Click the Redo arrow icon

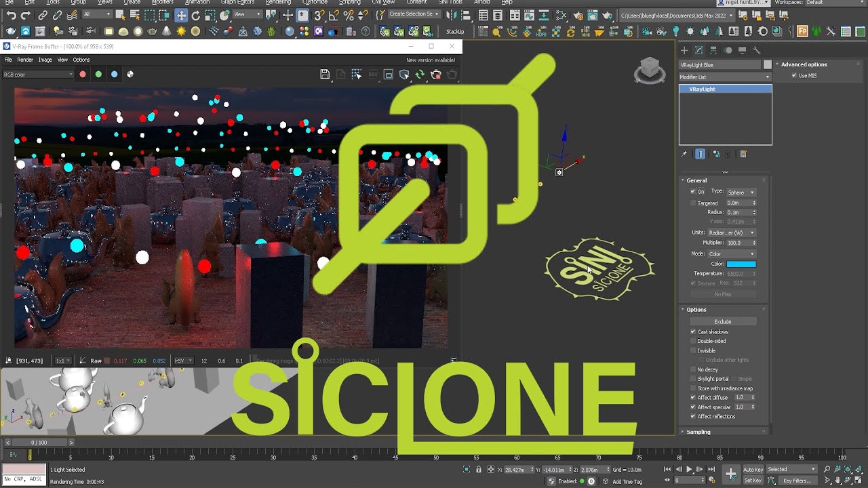(26, 16)
